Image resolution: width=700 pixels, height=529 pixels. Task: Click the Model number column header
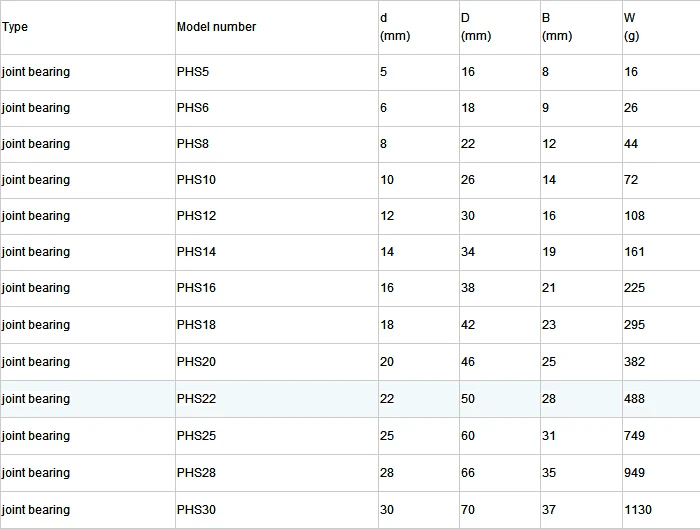[x=216, y=27]
